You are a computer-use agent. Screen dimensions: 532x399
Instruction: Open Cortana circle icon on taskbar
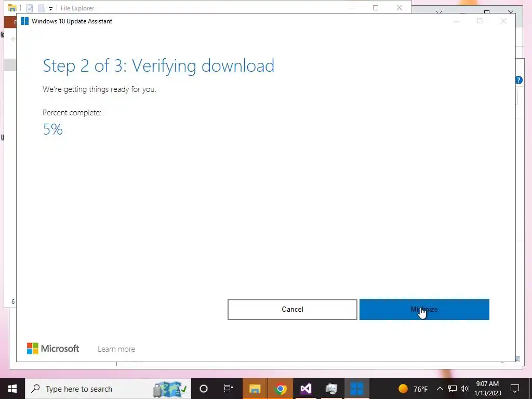204,389
